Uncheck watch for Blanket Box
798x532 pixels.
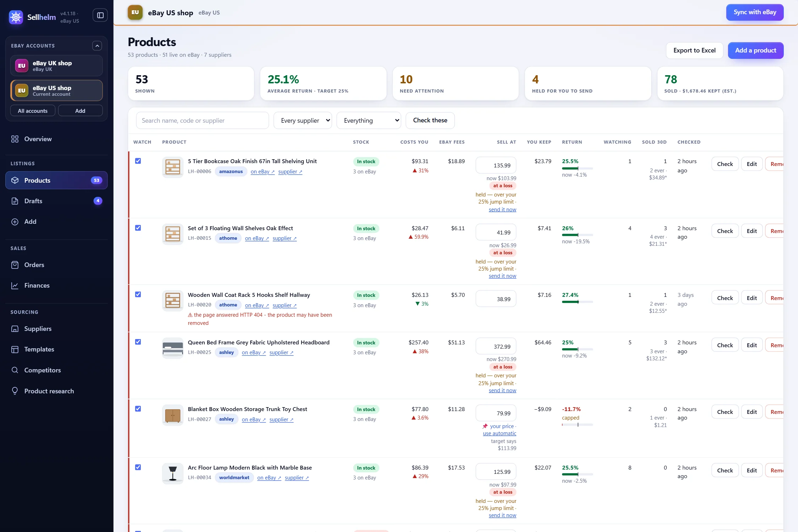coord(138,409)
